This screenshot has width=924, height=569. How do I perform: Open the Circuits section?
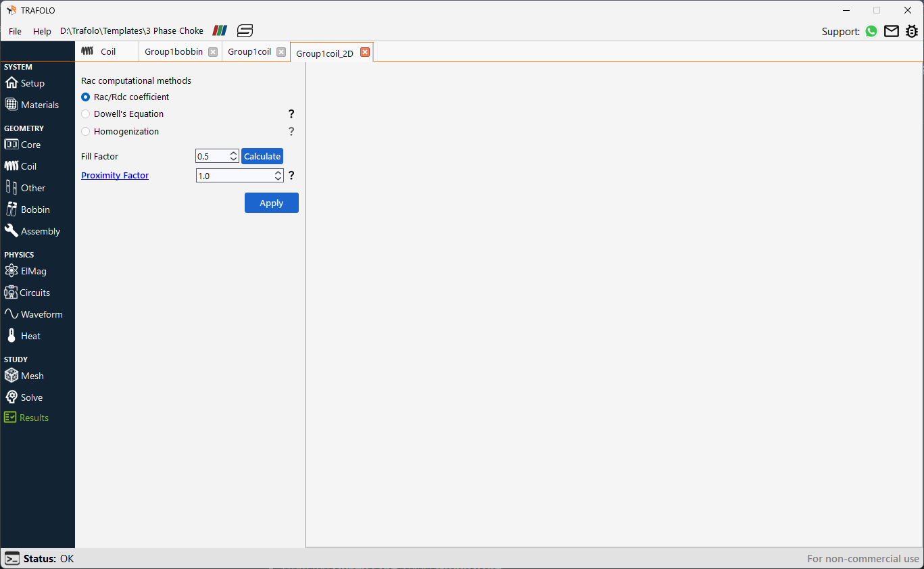27,293
